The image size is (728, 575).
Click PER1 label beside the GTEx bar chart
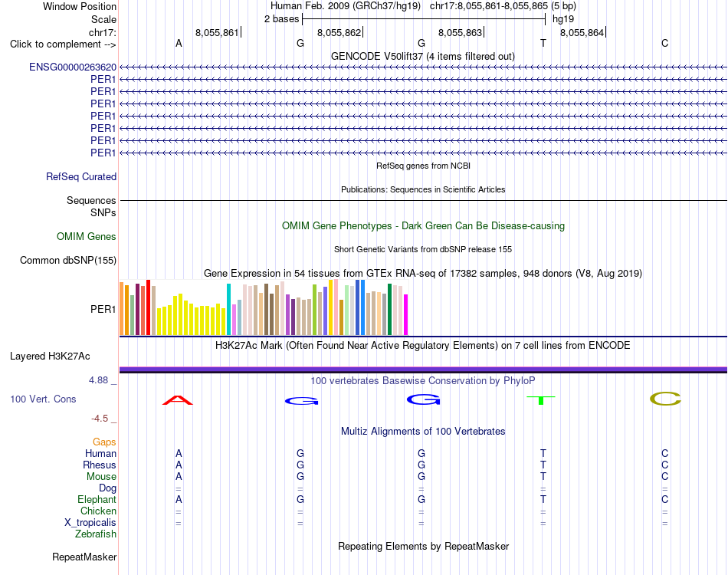point(103,309)
